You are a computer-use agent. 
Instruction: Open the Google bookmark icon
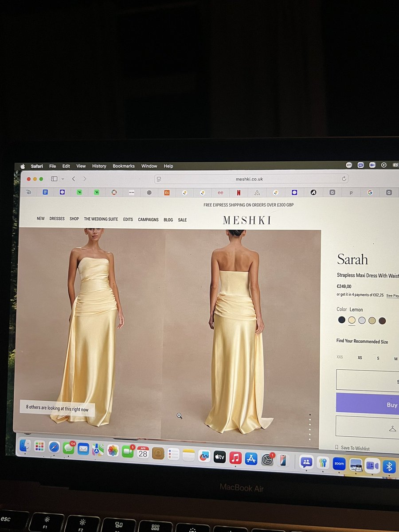370,192
